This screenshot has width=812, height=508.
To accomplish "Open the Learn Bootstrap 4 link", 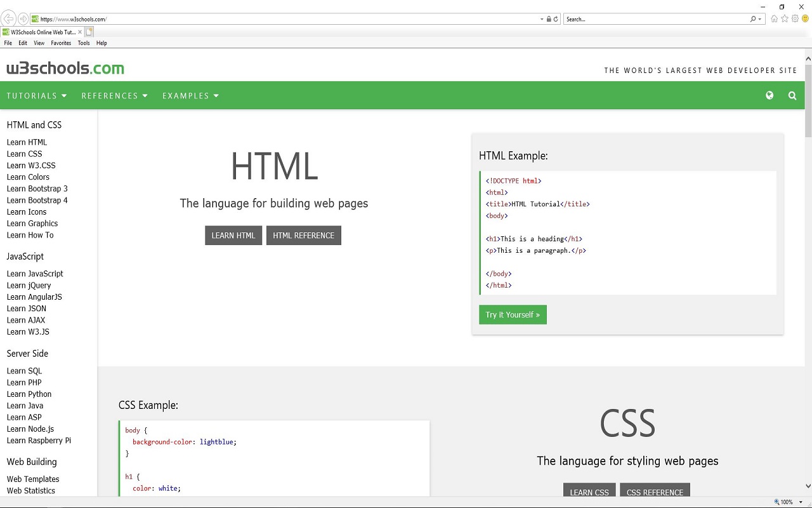I will [37, 200].
